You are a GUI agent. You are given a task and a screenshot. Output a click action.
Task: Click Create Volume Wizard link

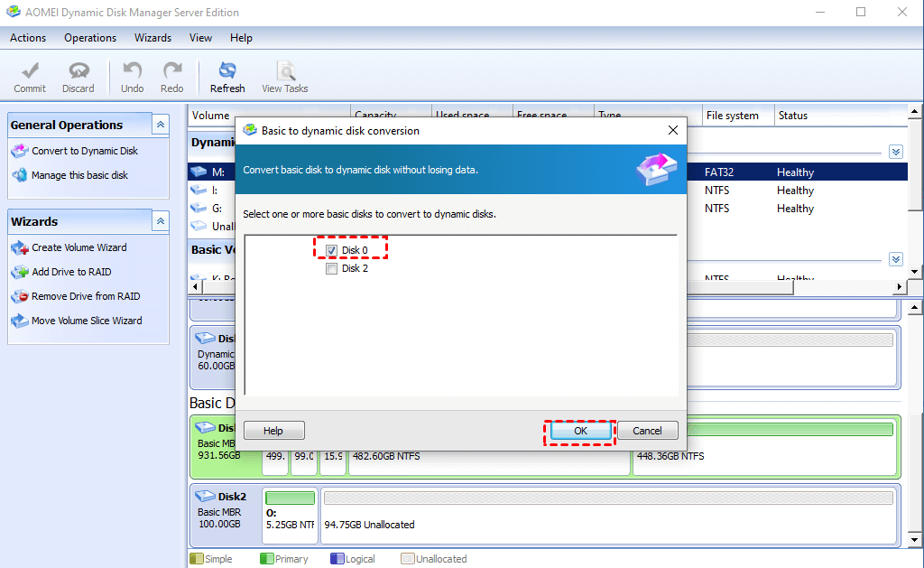pos(79,247)
